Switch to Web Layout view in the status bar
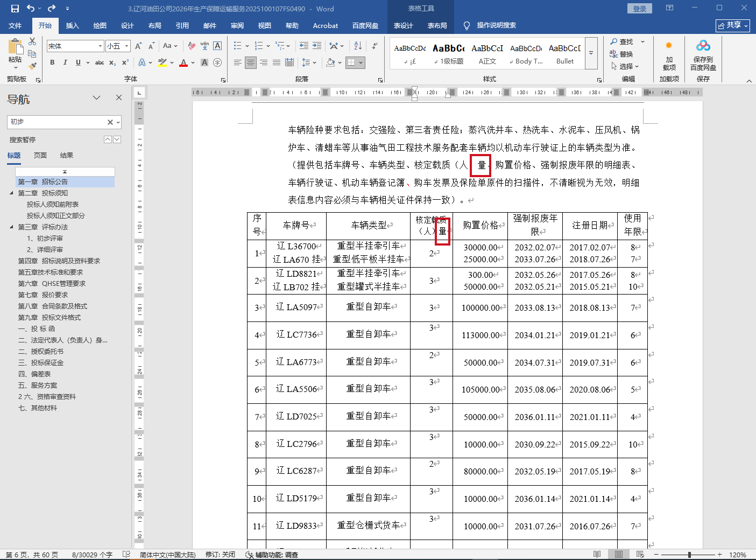The image size is (756, 560). click(640, 554)
